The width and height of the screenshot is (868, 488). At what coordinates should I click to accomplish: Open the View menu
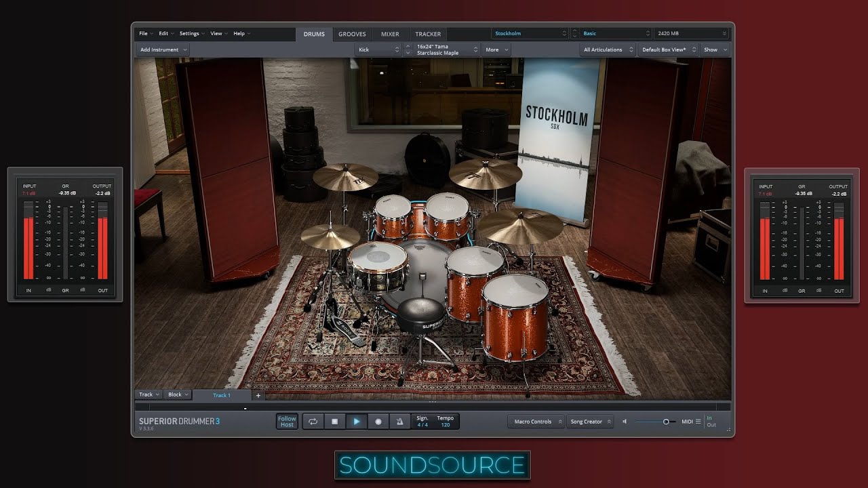click(219, 33)
